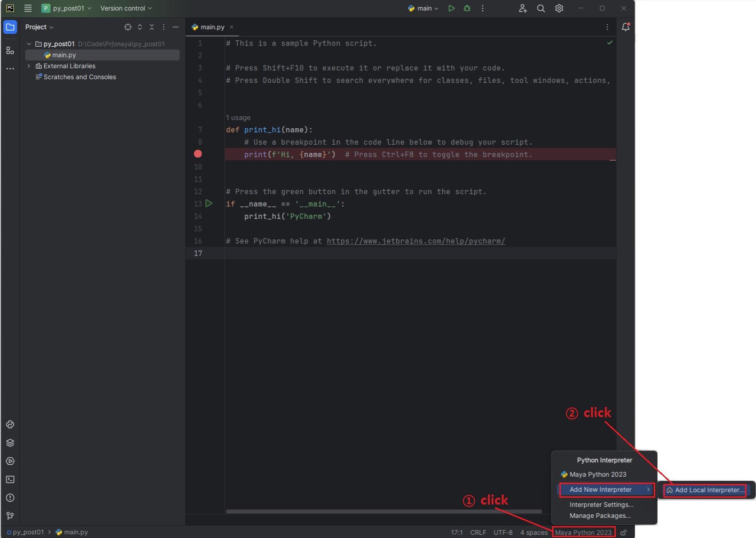Viewport: 756px width, 538px height.
Task: Open more run actions menu
Action: tap(482, 8)
